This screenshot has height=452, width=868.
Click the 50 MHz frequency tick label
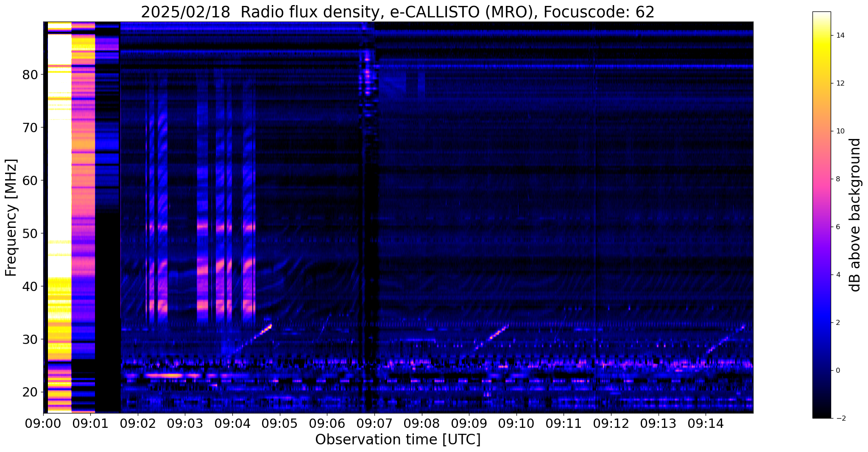click(x=31, y=233)
